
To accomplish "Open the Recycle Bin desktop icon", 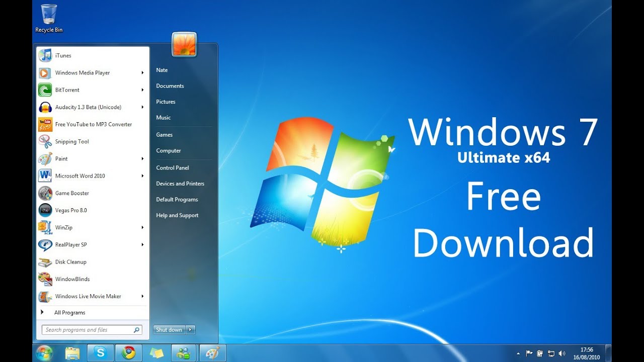I will 49,18.
